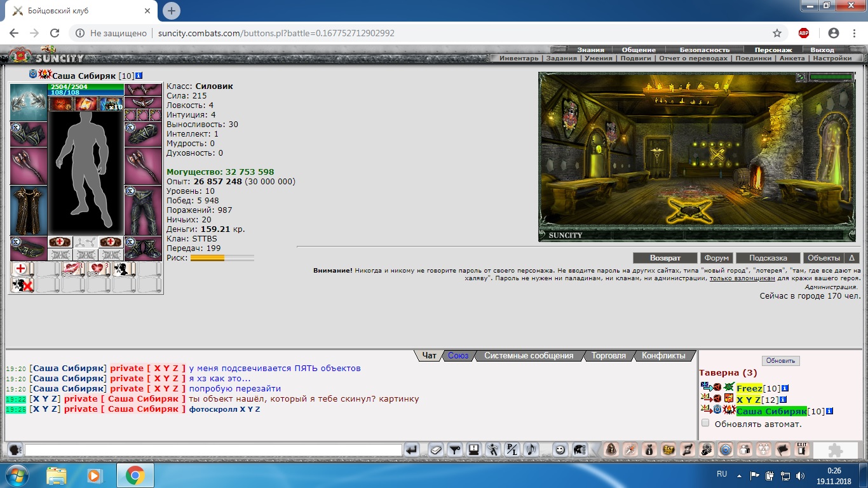Viewport: 868px width, 488px height.
Task: Click the Обновить button
Action: click(781, 360)
